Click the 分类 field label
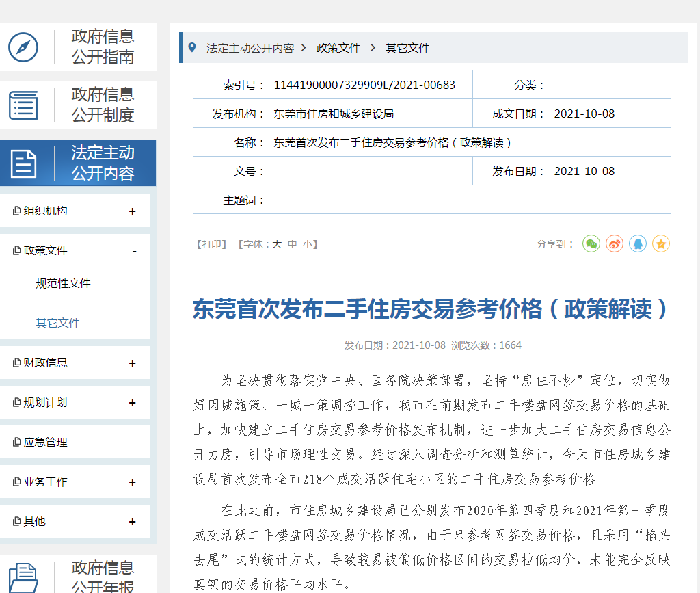This screenshot has width=700, height=593. 528,85
